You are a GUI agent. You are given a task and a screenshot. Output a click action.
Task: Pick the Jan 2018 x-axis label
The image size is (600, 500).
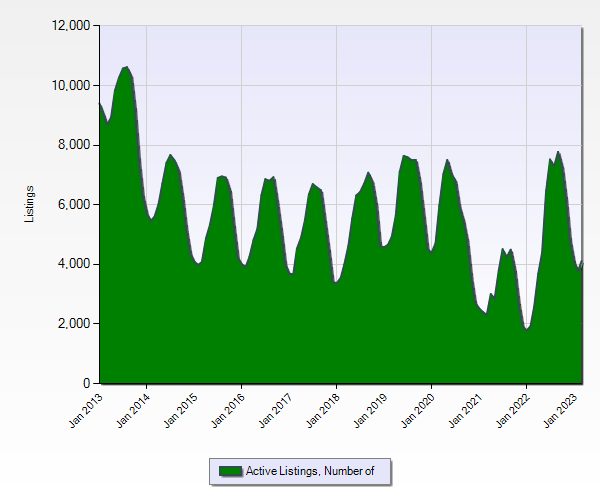tap(322, 410)
